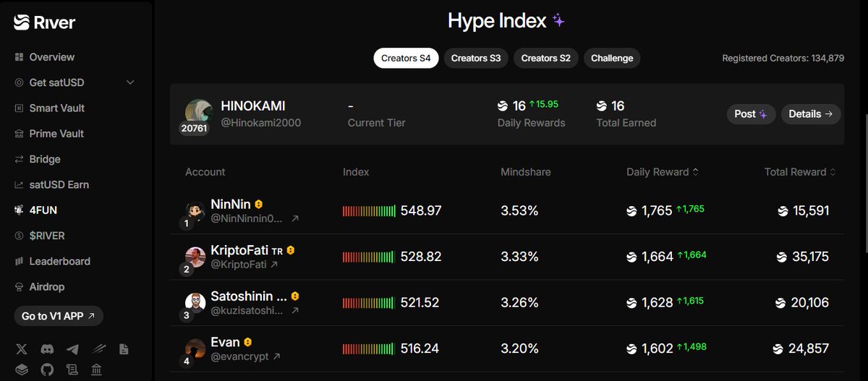Click the Mindshare column header

[526, 172]
